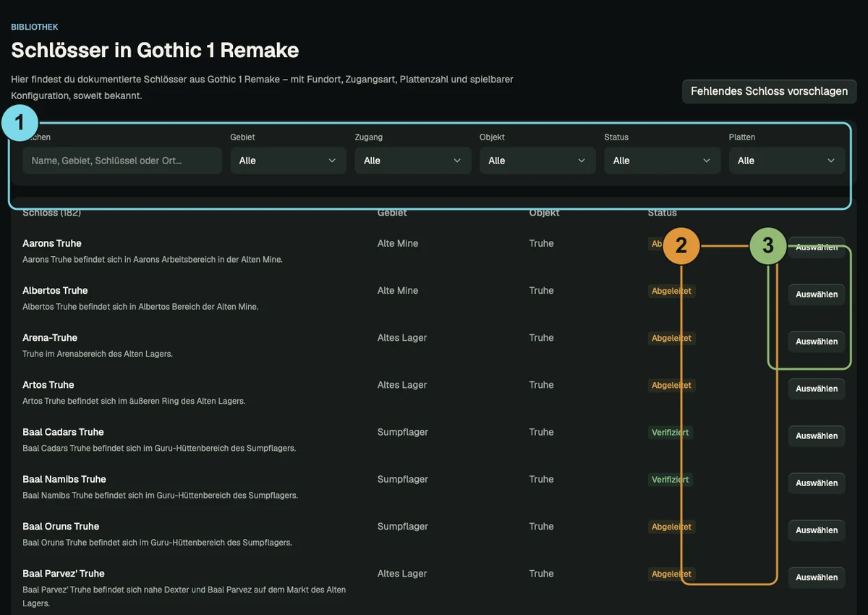Click the Artos Truhe entry title

coord(48,384)
